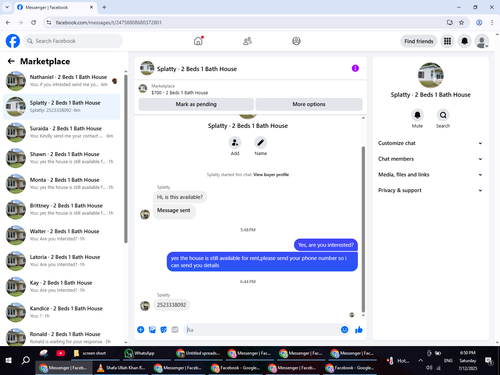Open Chrome tab search dropdown arrow
The height and width of the screenshot is (375, 500).
coord(7,7)
